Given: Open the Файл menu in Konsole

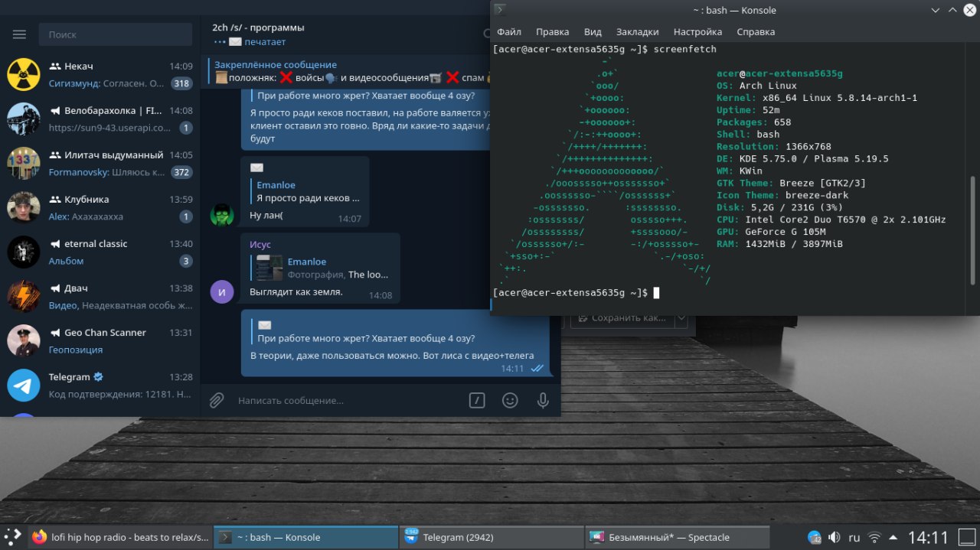Looking at the screenshot, I should click(509, 32).
